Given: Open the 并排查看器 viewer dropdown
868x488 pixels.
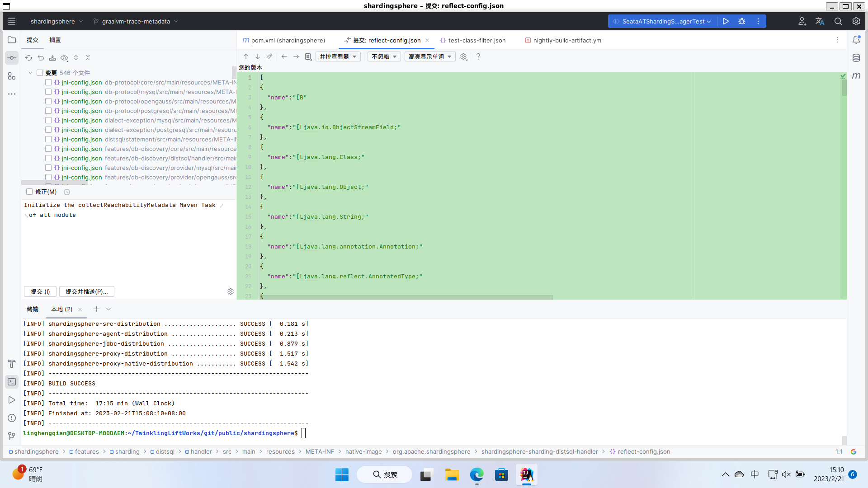Looking at the screenshot, I should coord(338,56).
